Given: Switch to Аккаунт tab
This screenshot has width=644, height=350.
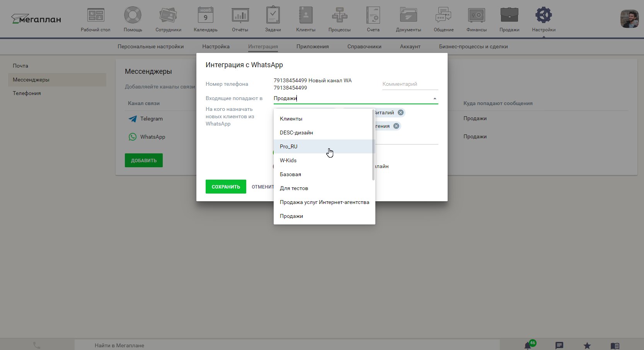Looking at the screenshot, I should [x=410, y=46].
